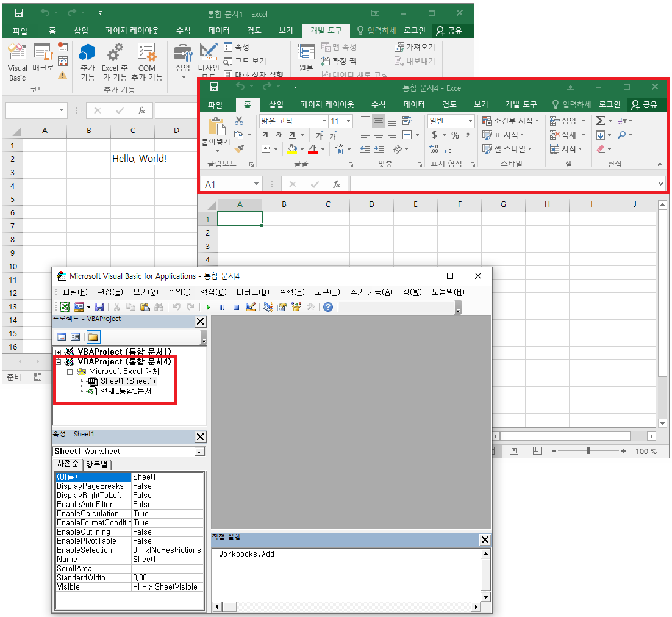The height and width of the screenshot is (617, 672).
Task: Click decrease indent icon in 통합 문서4
Action: tap(365, 149)
